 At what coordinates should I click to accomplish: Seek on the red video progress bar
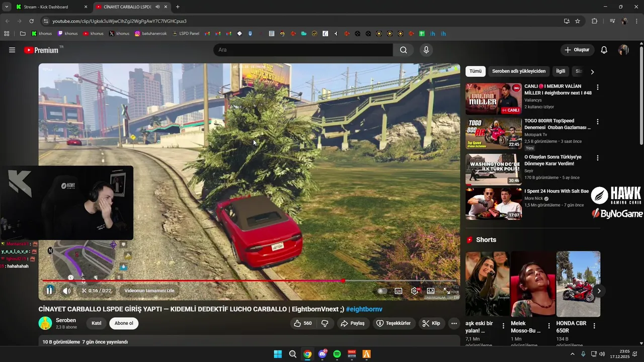pyautogui.click(x=249, y=281)
